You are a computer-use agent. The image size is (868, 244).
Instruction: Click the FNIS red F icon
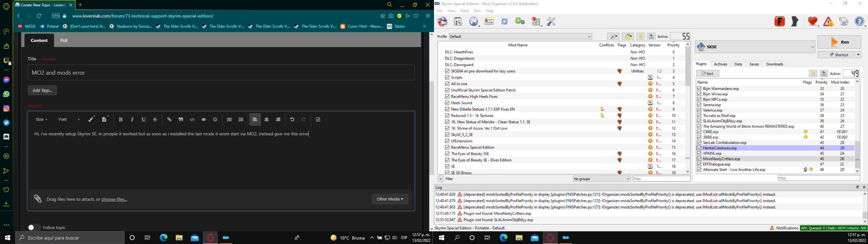tap(779, 21)
